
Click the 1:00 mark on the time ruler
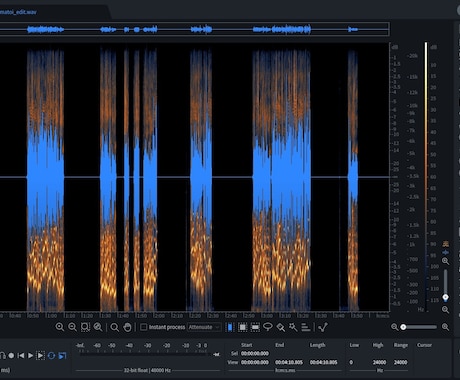coord(52,316)
